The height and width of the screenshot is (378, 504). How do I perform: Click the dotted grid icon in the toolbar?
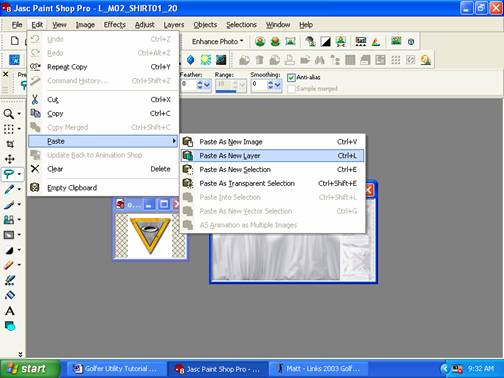396,60
